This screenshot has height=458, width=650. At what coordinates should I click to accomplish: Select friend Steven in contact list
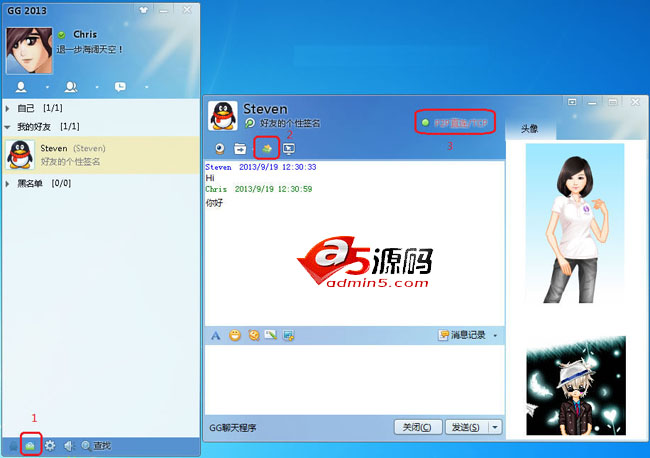(101, 155)
